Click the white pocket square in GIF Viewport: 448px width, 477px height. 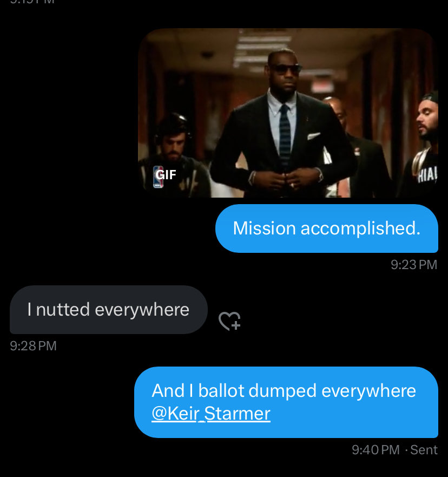313,136
